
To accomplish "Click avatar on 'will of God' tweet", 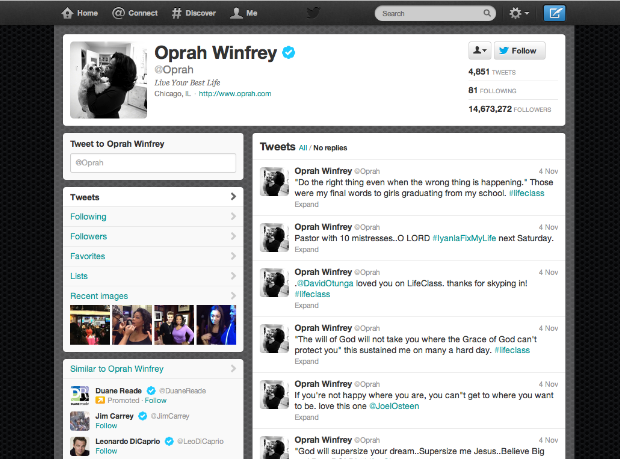I will coord(274,339).
